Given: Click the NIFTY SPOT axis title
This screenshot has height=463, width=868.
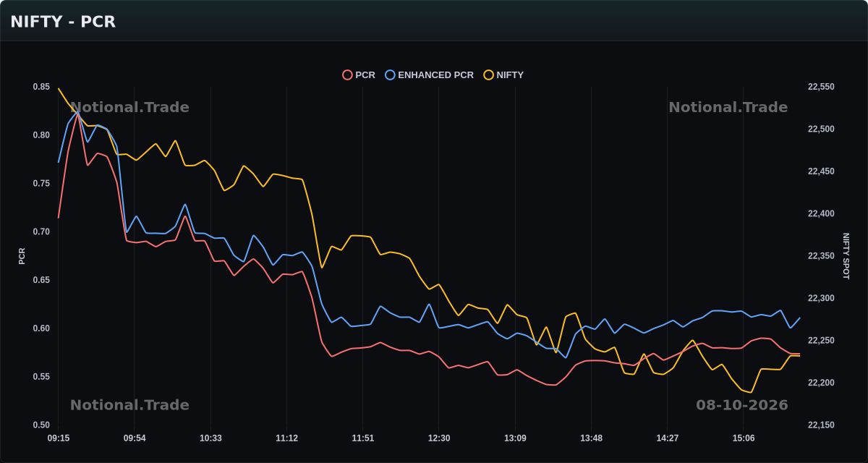Looking at the screenshot, I should 846,256.
